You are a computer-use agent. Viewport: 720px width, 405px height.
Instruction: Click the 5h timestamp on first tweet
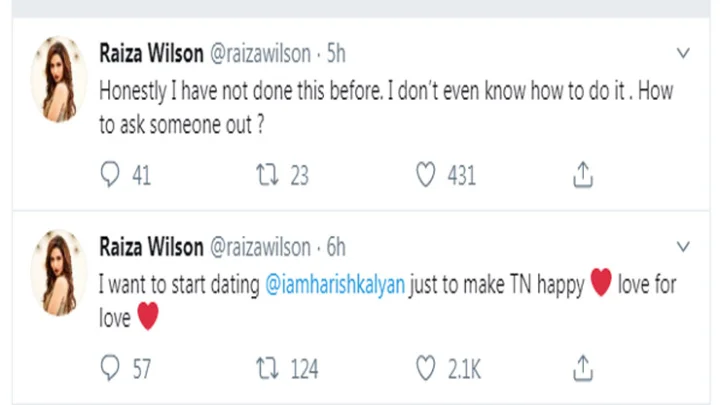pos(336,52)
